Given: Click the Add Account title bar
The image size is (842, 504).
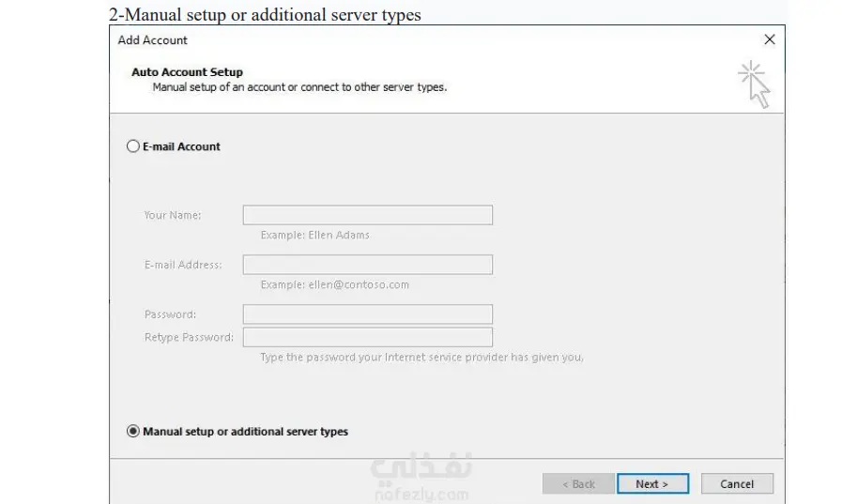Looking at the screenshot, I should click(x=375, y=40).
